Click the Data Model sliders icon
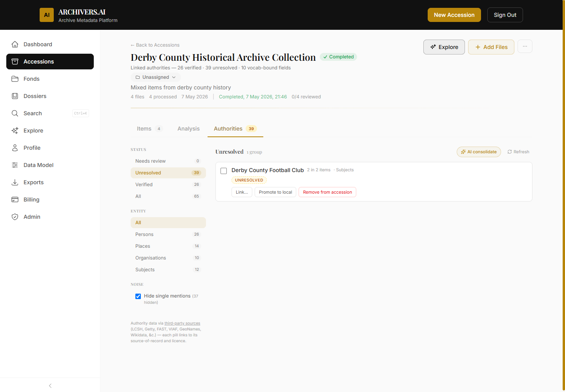This screenshot has height=392, width=565. [15, 165]
